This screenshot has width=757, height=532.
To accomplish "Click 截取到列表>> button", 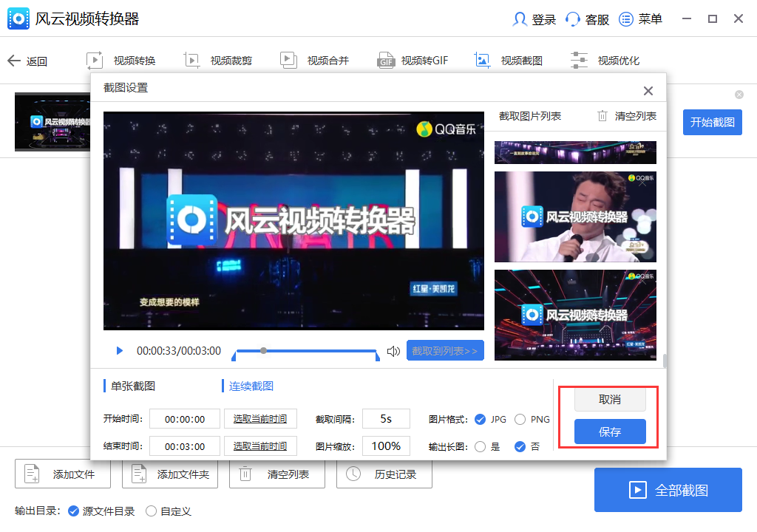I will point(444,350).
